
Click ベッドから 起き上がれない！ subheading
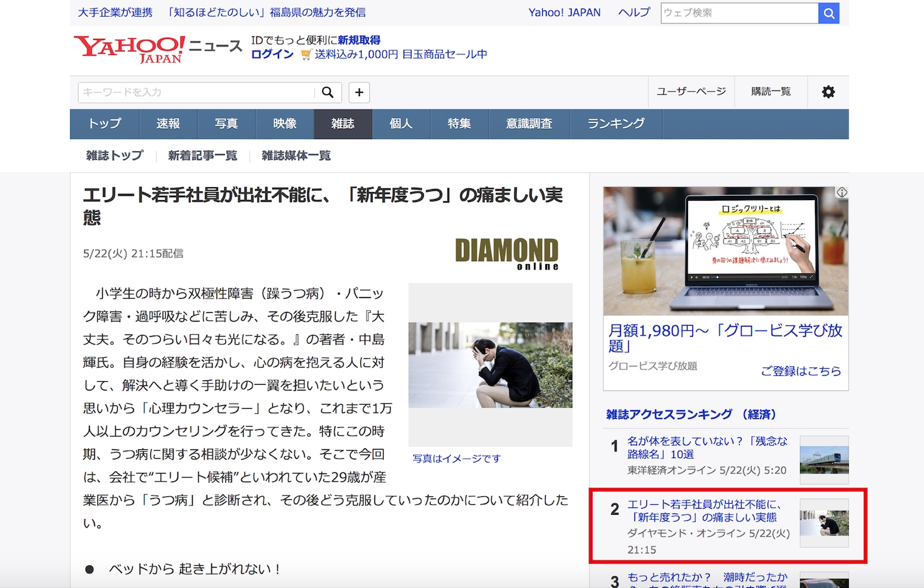[195, 569]
